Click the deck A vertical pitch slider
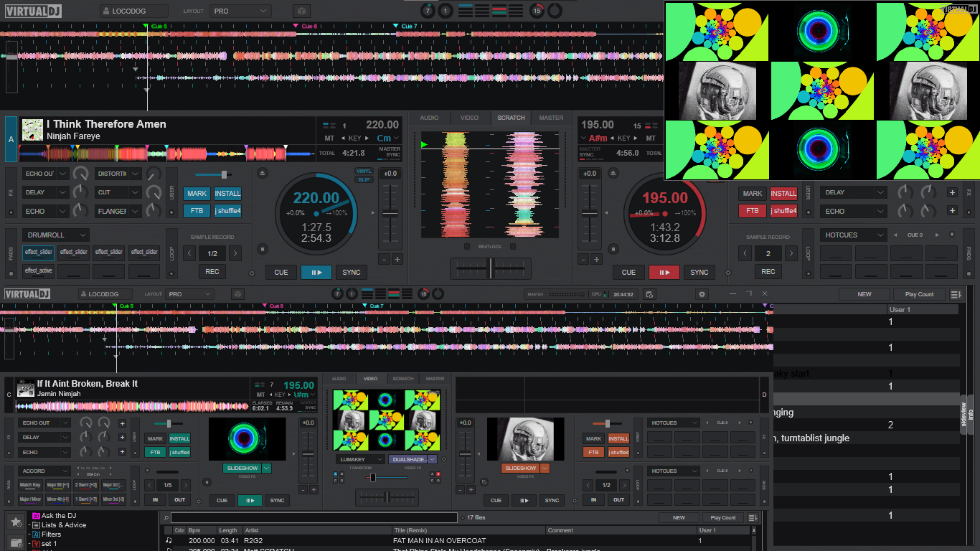Screen dimensions: 980x551 [391, 215]
